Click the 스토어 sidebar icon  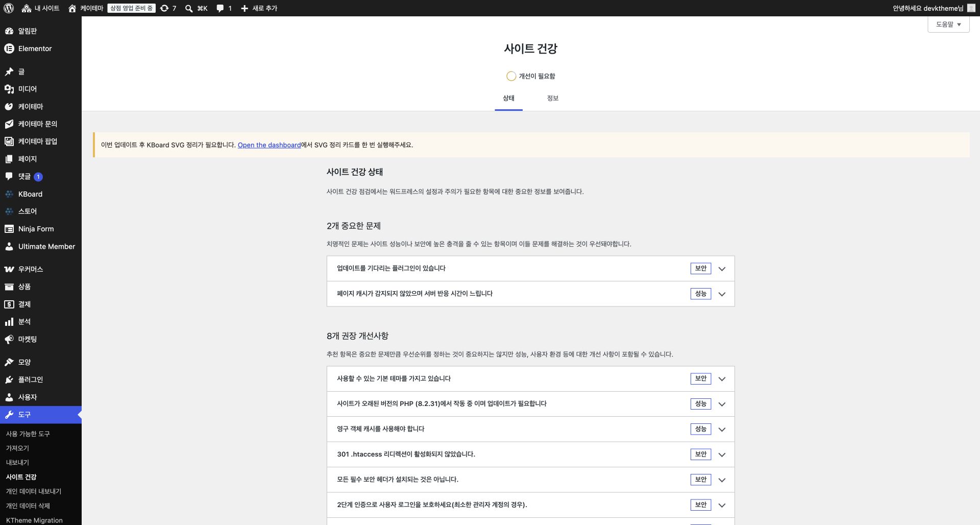coord(9,211)
